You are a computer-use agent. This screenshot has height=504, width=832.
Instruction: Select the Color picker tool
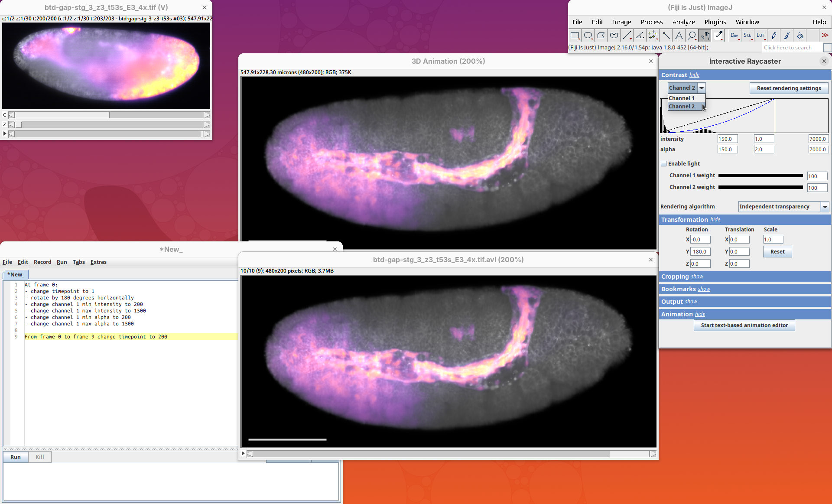pyautogui.click(x=718, y=36)
